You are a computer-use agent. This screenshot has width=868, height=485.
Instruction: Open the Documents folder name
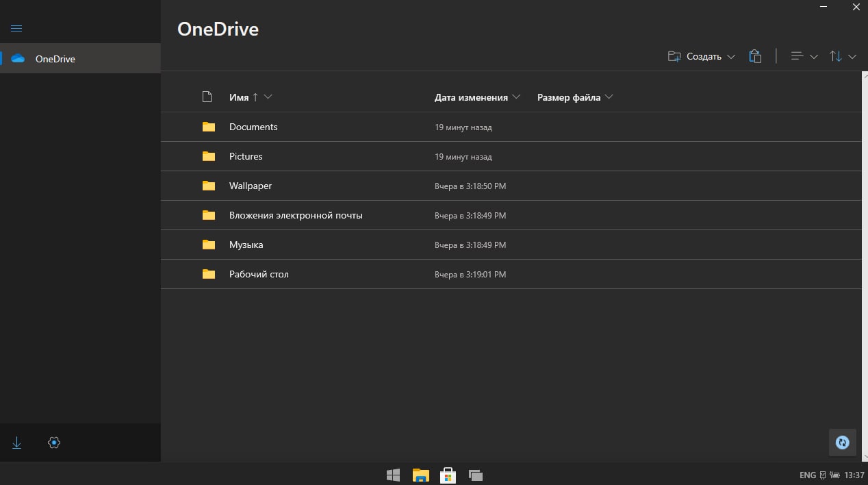click(253, 127)
